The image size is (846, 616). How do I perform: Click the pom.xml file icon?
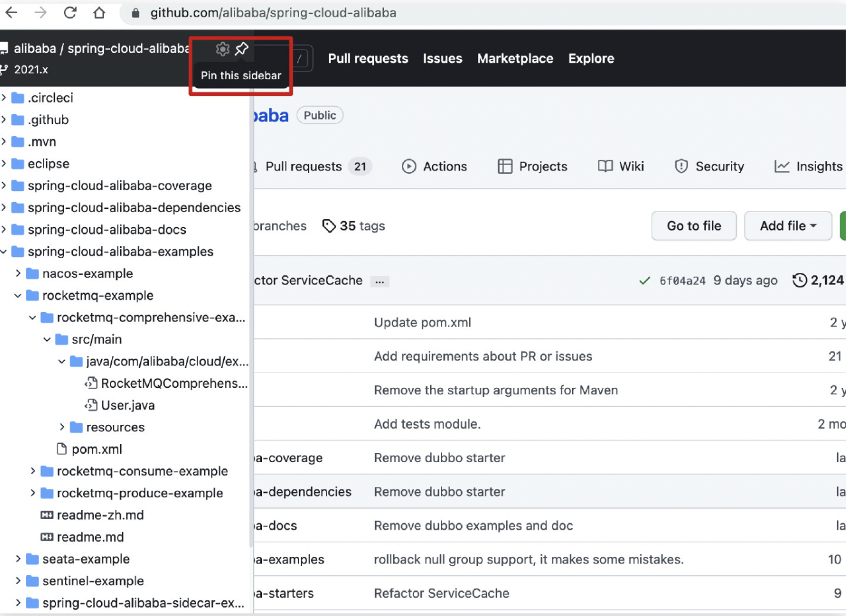[x=62, y=449]
